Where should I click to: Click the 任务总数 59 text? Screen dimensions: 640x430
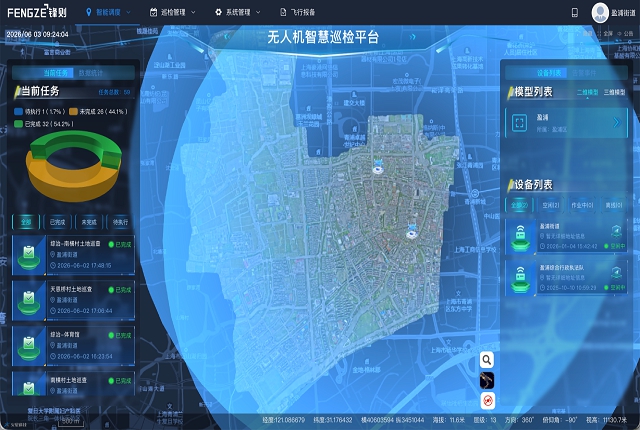114,92
